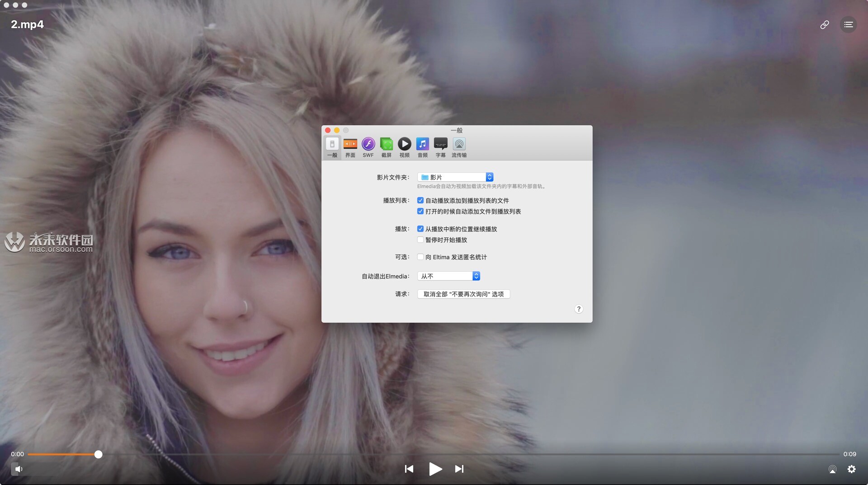The width and height of the screenshot is (868, 485).
Task: Uncheck 打开的时候自动添加文件到播放列表
Action: (x=420, y=211)
